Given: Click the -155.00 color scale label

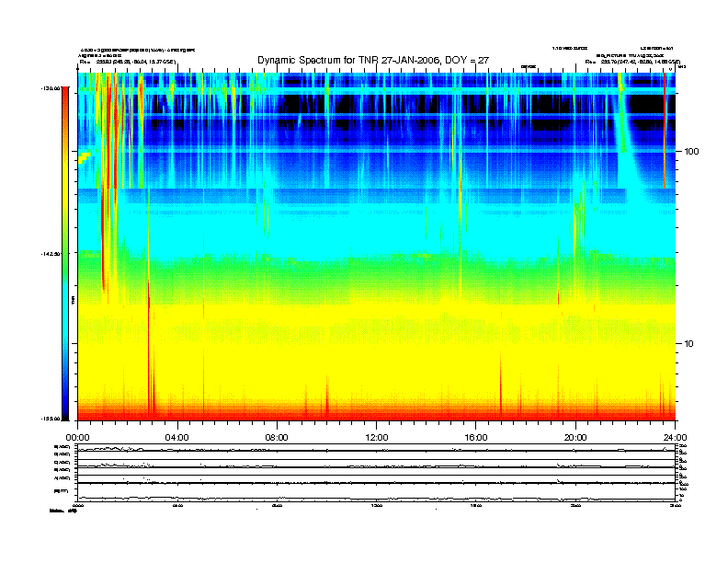Looking at the screenshot, I should click(x=51, y=419).
